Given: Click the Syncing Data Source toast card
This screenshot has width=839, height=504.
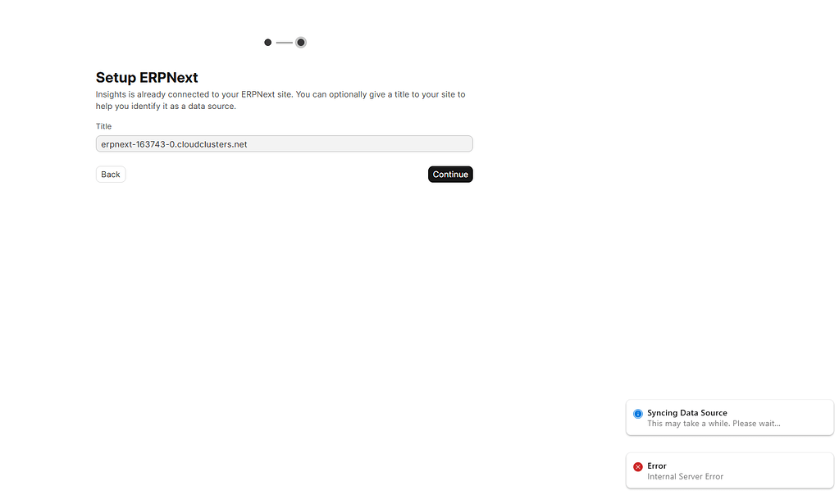Looking at the screenshot, I should tap(728, 417).
